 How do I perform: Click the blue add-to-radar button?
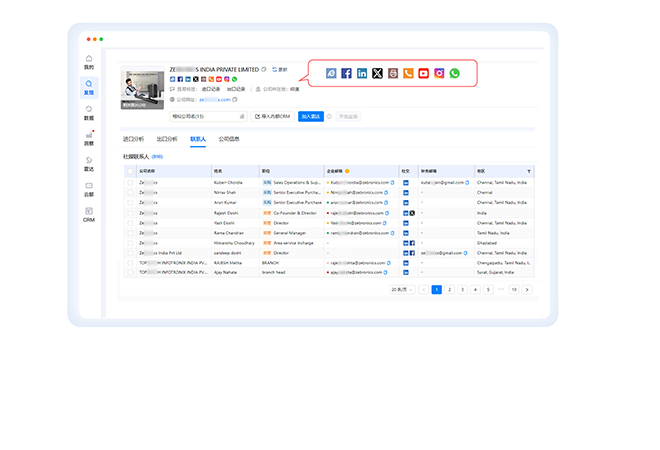click(311, 117)
